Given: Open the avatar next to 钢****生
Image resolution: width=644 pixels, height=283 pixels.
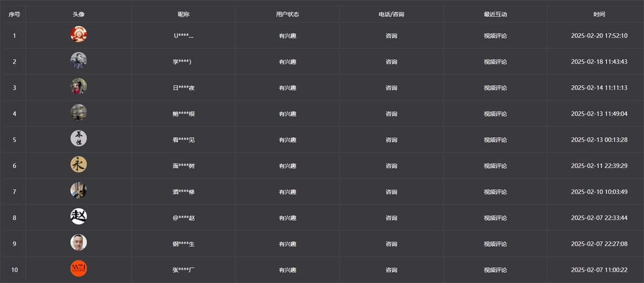Looking at the screenshot, I should point(78,243).
